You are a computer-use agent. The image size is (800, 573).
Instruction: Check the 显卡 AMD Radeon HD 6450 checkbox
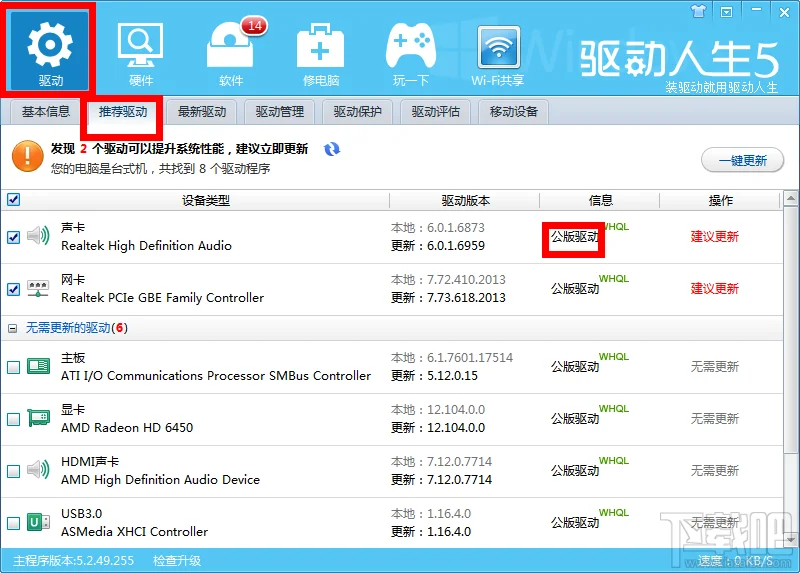click(13, 419)
